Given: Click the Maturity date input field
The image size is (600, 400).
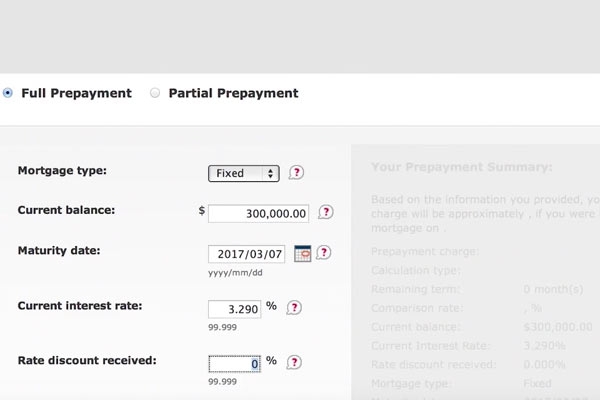Looking at the screenshot, I should tap(247, 254).
